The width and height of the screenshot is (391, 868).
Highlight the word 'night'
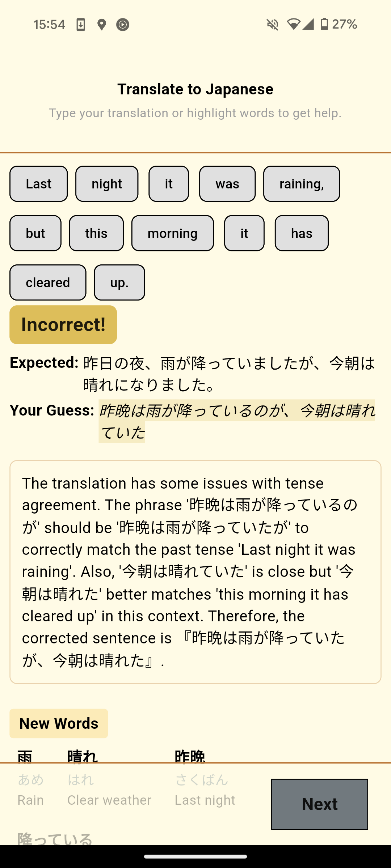tap(107, 184)
